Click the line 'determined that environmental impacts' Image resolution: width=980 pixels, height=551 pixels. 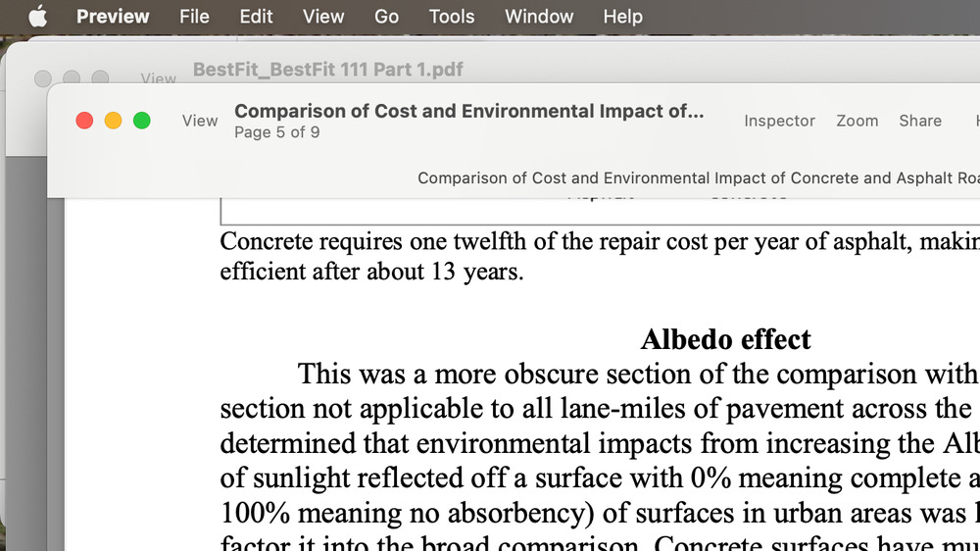[600, 443]
